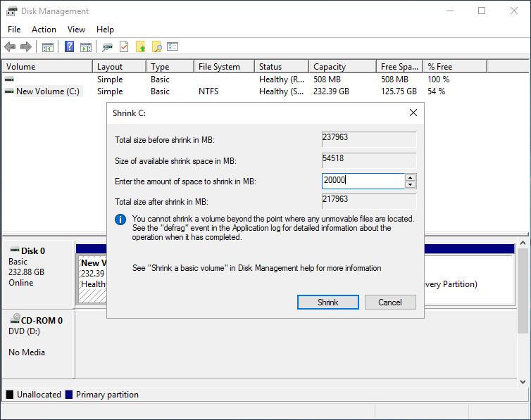Click the disk drive with magnifier toolbar icon
531x420 pixels.
click(107, 47)
